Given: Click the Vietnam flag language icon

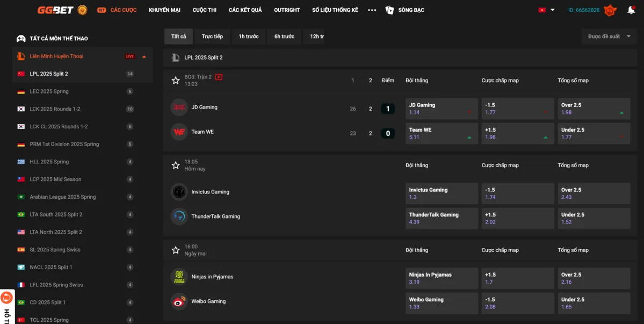Looking at the screenshot, I should (x=542, y=10).
